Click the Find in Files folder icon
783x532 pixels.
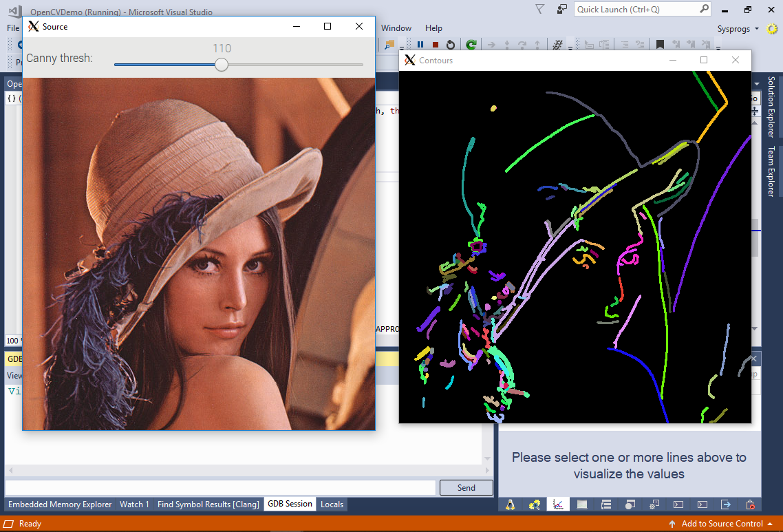[389, 45]
